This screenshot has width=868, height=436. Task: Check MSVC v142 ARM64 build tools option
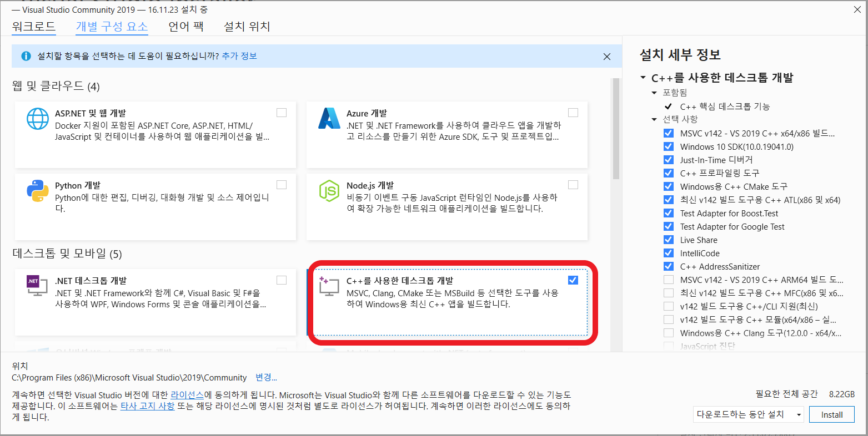pos(669,280)
